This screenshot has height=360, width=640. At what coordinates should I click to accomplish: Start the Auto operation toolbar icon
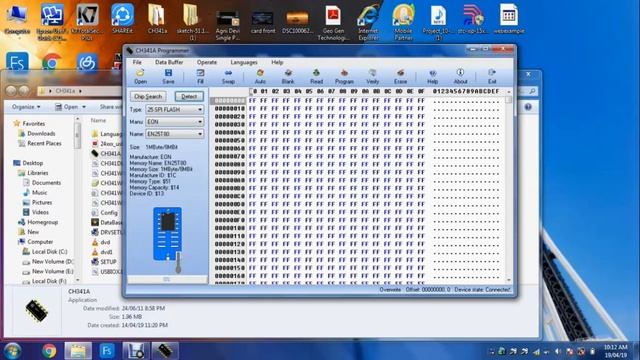click(x=260, y=76)
